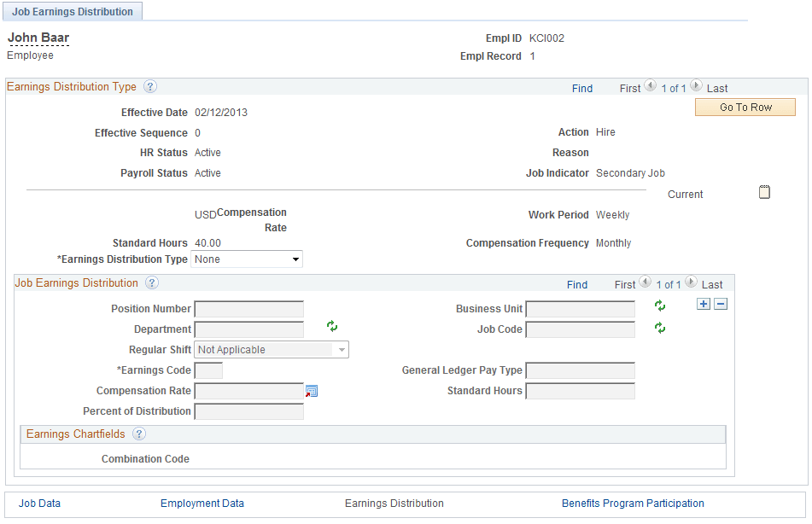Select the Job Earnings Distribution tab
The width and height of the screenshot is (812, 524).
pos(73,11)
